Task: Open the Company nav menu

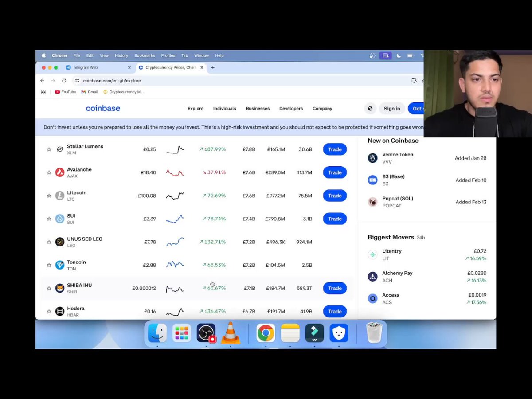Action: [322, 109]
